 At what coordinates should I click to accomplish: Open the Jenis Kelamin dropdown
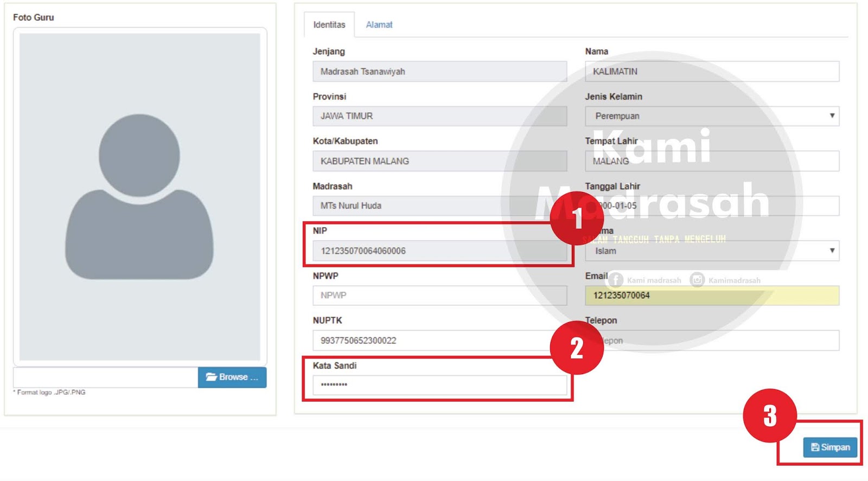[712, 116]
